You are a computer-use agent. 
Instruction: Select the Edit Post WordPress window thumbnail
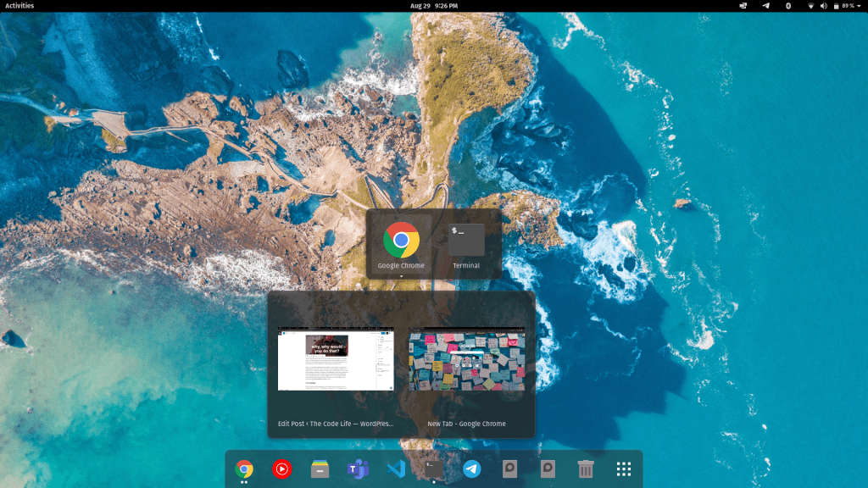[x=336, y=360]
